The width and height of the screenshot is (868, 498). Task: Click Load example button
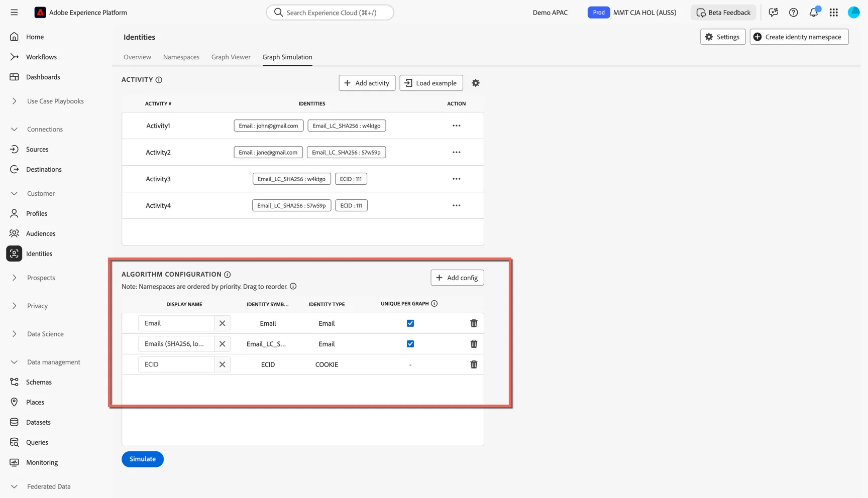tap(431, 83)
